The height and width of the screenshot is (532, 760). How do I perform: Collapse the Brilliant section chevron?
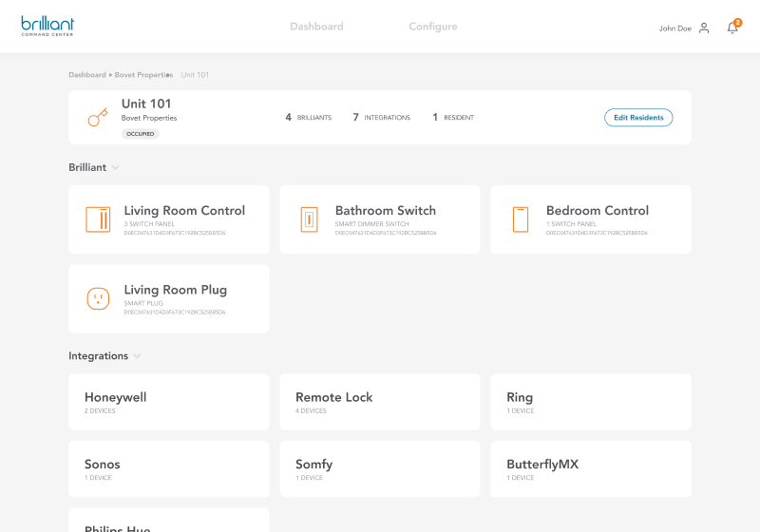coord(115,167)
